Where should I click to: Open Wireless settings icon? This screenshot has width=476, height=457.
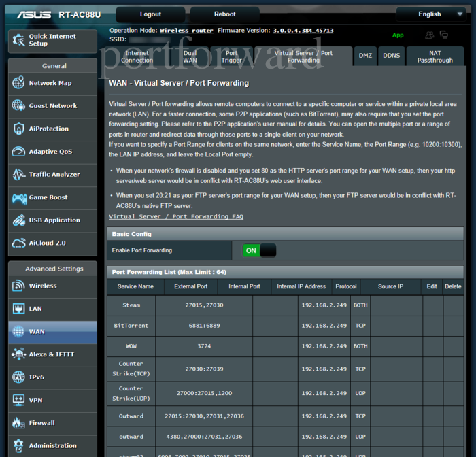click(x=18, y=286)
